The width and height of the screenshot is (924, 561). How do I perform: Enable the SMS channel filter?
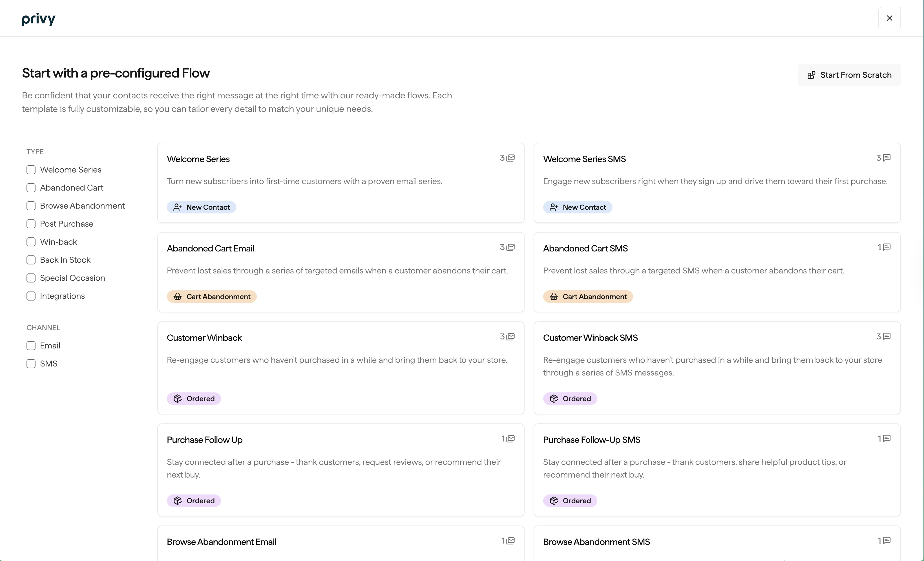click(x=31, y=363)
